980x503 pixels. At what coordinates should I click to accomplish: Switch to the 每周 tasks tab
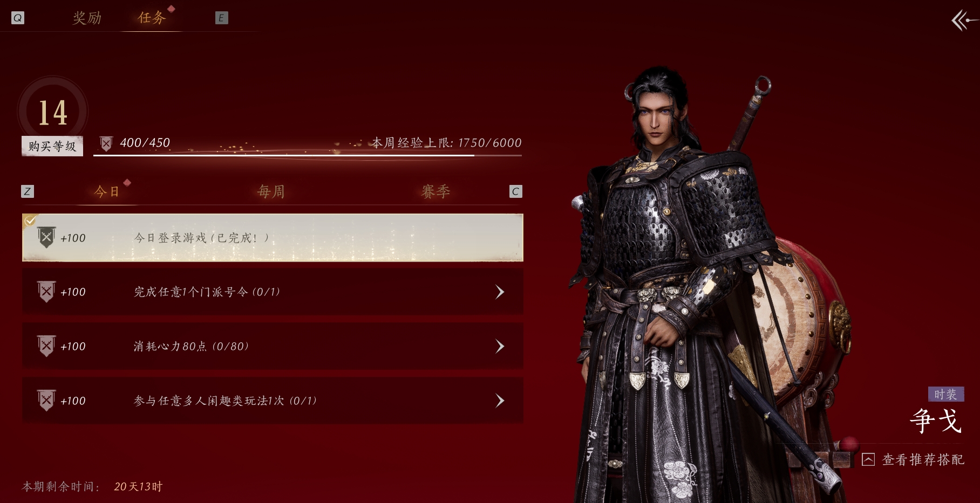point(271,191)
